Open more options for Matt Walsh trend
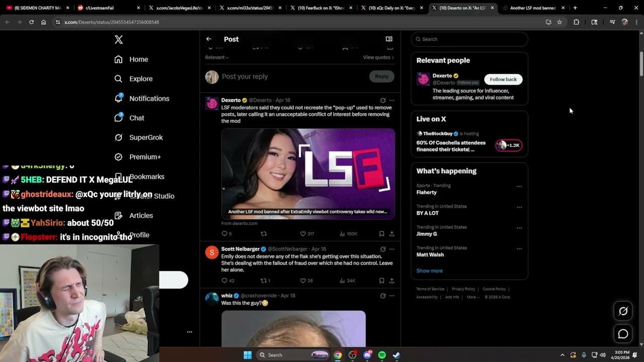 tap(519, 249)
